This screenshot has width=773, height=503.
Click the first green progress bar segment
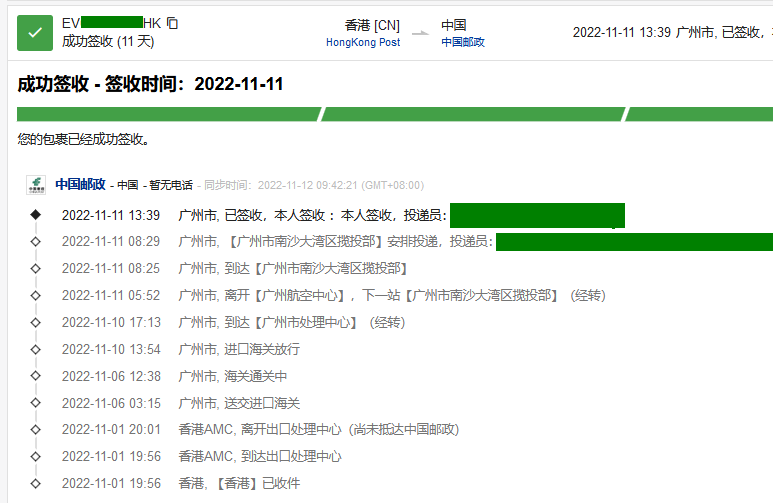167,114
